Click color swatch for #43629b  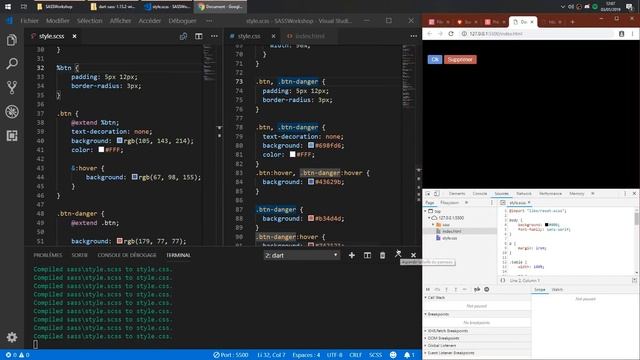[311, 182]
